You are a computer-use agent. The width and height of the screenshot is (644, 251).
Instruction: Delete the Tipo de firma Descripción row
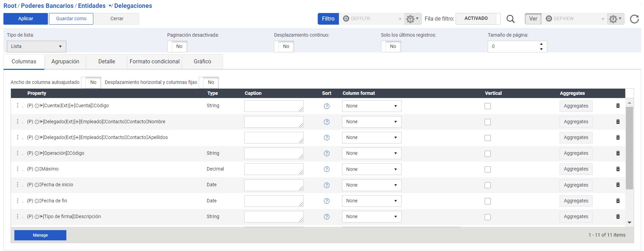[618, 216]
